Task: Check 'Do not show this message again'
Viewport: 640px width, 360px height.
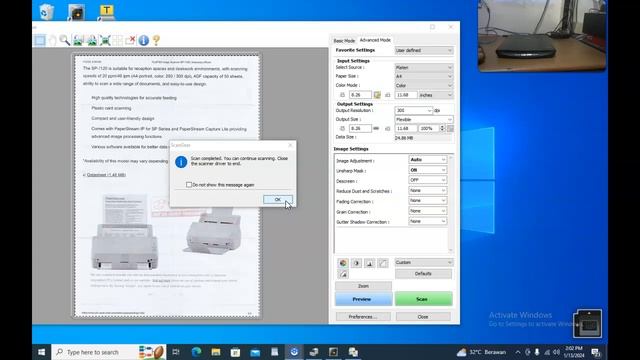Action: [x=189, y=185]
